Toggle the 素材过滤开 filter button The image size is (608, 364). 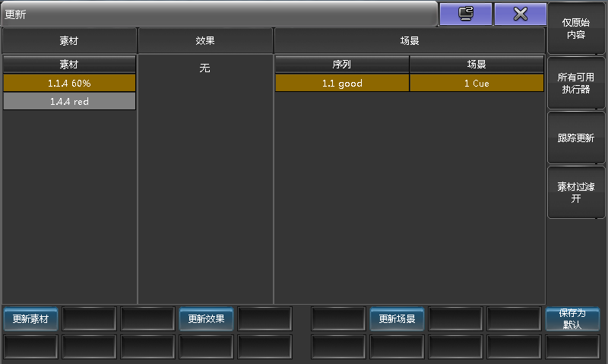pos(576,193)
